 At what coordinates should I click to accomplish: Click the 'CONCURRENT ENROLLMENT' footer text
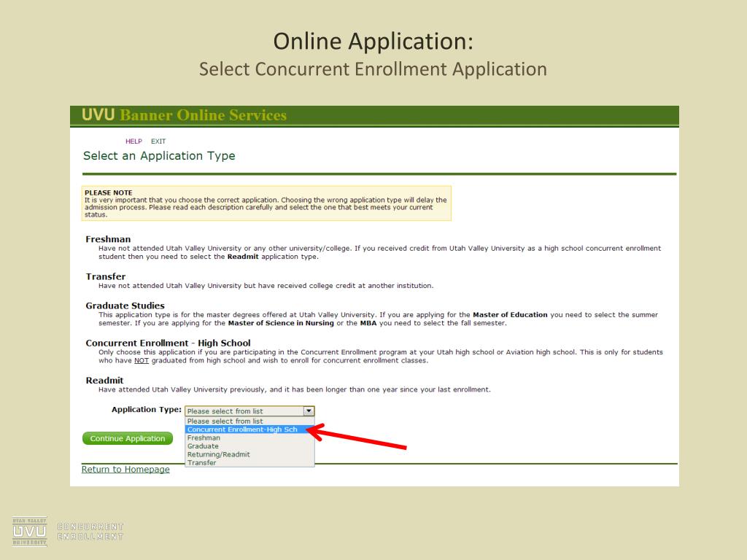pos(90,532)
